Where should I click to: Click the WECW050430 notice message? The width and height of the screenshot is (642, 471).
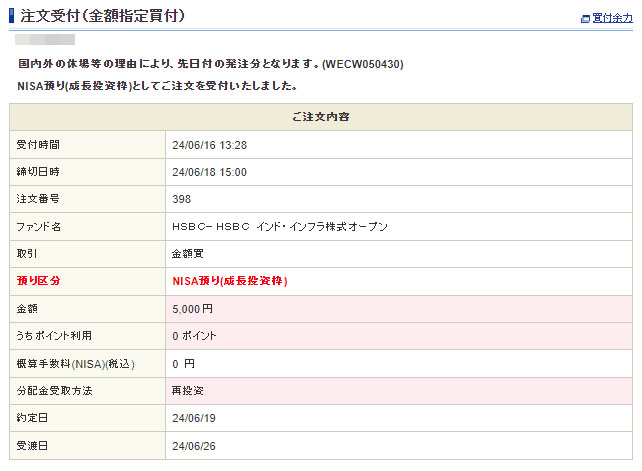pos(211,64)
